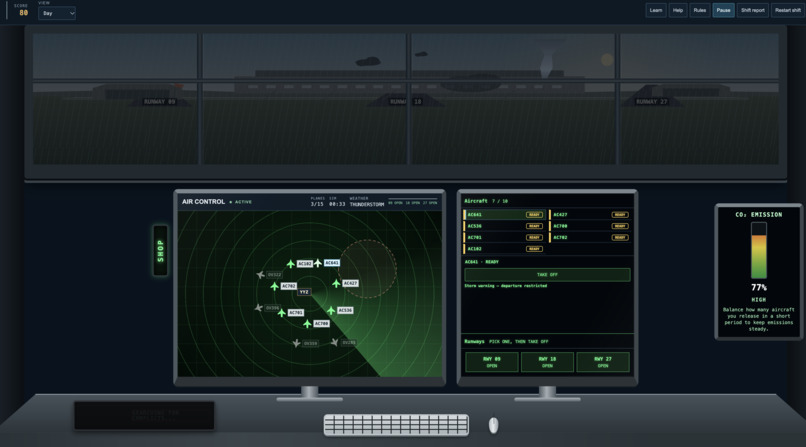The image size is (806, 447).
Task: Click the RUNWAY 09 sign in window
Action: pyautogui.click(x=159, y=102)
